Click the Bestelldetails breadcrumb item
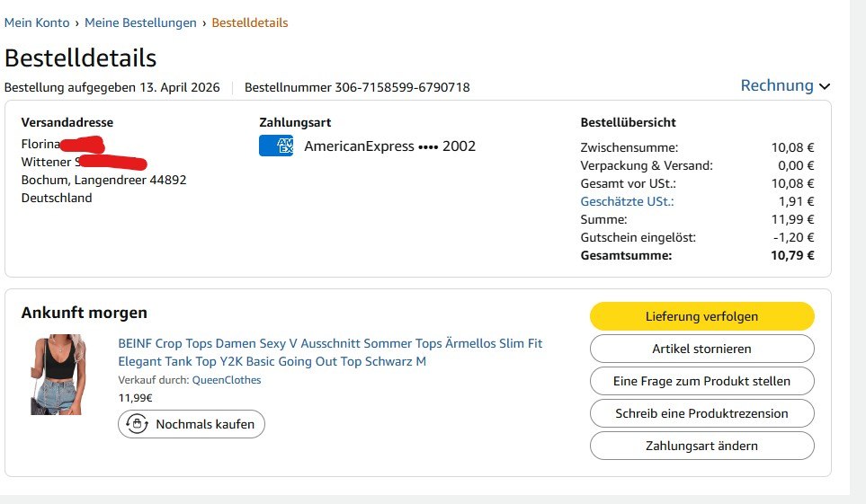The height and width of the screenshot is (504, 866). coord(250,22)
